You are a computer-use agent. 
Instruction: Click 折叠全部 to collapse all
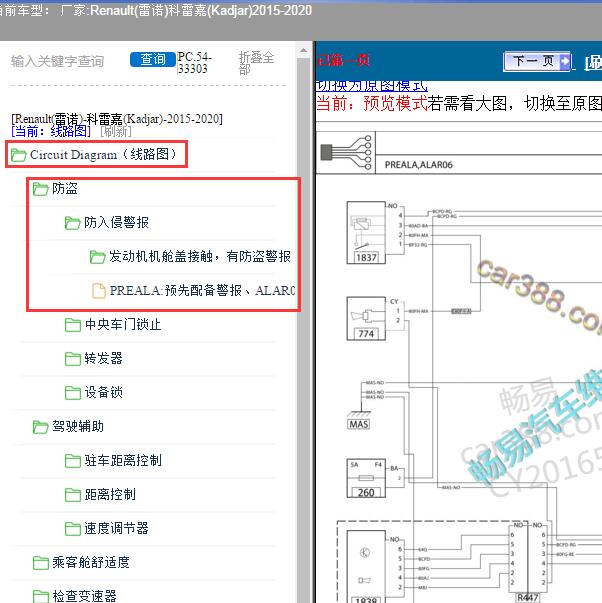[x=256, y=63]
